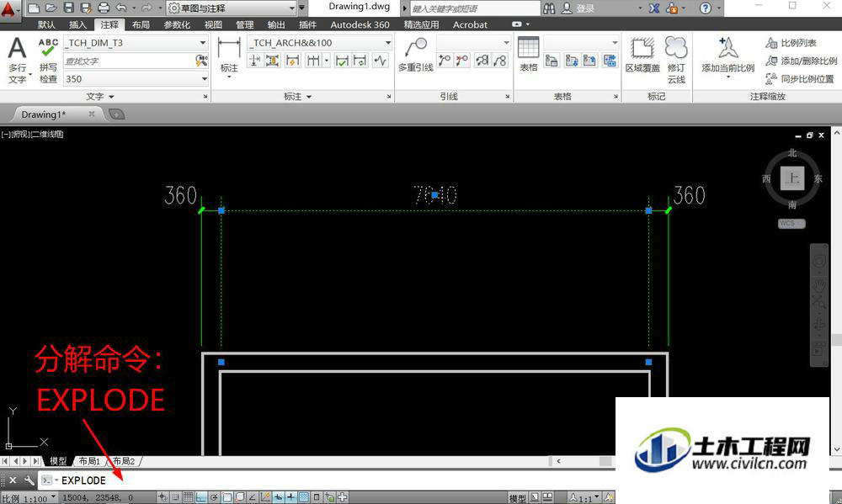Open the 350 text height dropdown
Image resolution: width=842 pixels, height=504 pixels.
(x=204, y=79)
